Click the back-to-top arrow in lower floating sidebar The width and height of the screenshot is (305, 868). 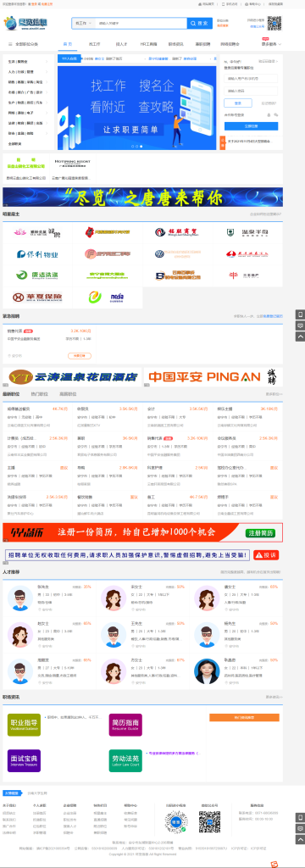pos(300,839)
